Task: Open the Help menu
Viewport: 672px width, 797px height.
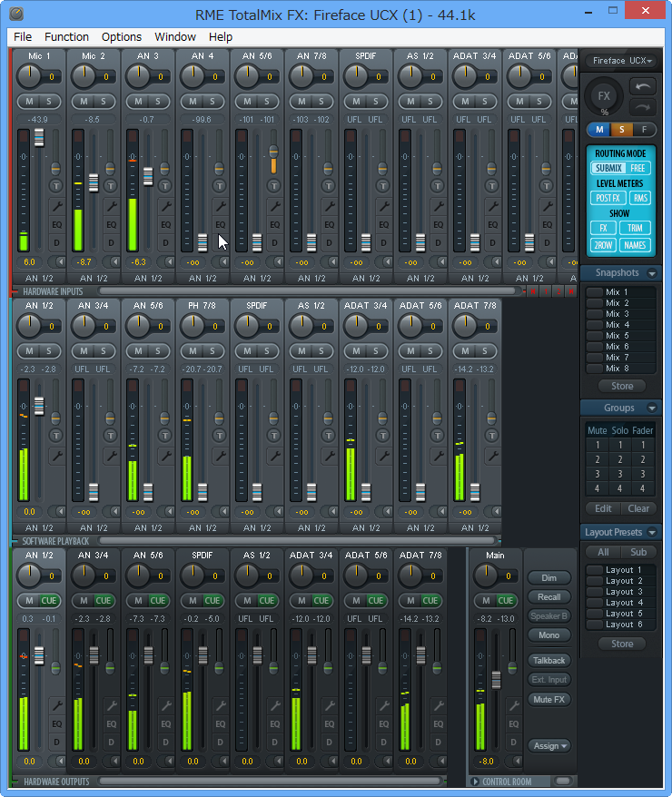Action: coord(220,37)
